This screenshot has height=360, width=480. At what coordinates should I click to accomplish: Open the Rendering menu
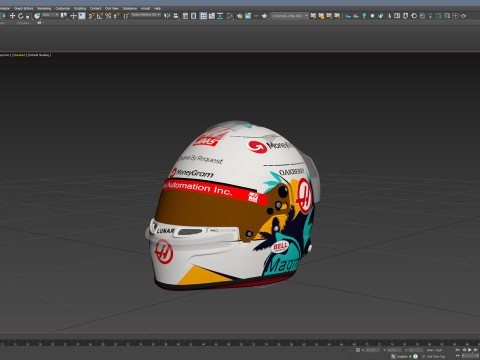coord(44,8)
